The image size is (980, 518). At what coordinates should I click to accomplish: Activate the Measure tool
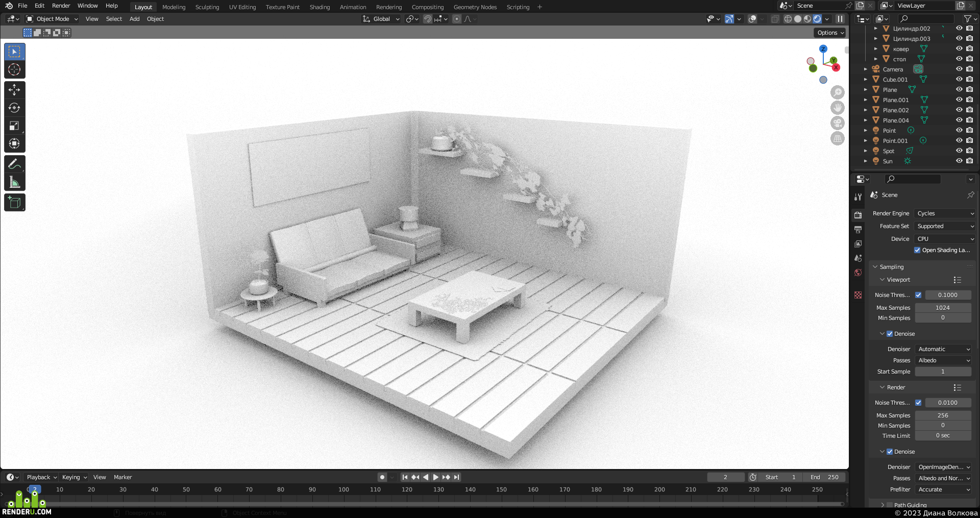pyautogui.click(x=14, y=182)
